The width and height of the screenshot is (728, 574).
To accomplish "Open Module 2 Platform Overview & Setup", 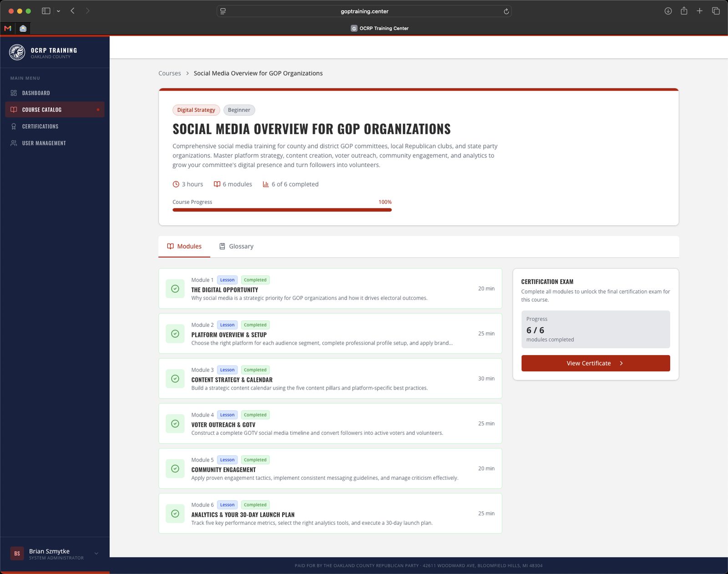I will tap(330, 334).
